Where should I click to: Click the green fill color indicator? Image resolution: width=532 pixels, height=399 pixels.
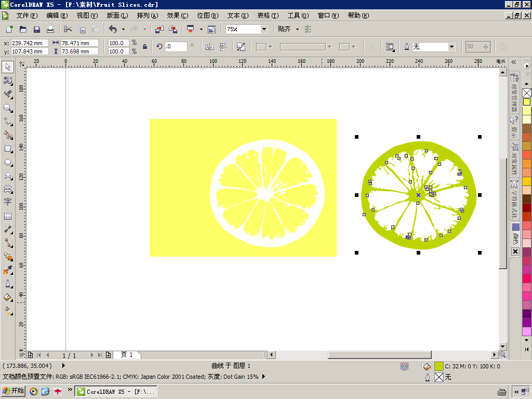(x=438, y=366)
